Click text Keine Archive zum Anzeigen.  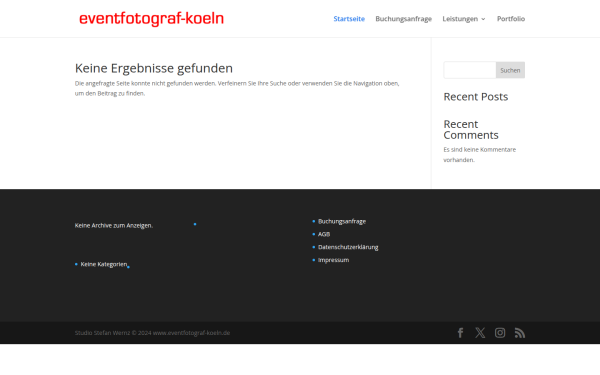[x=114, y=225]
